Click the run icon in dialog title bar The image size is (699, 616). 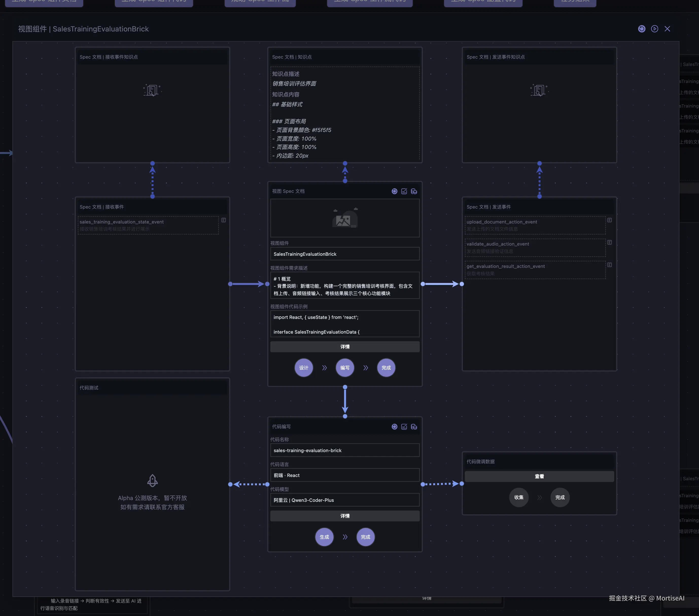click(x=654, y=29)
